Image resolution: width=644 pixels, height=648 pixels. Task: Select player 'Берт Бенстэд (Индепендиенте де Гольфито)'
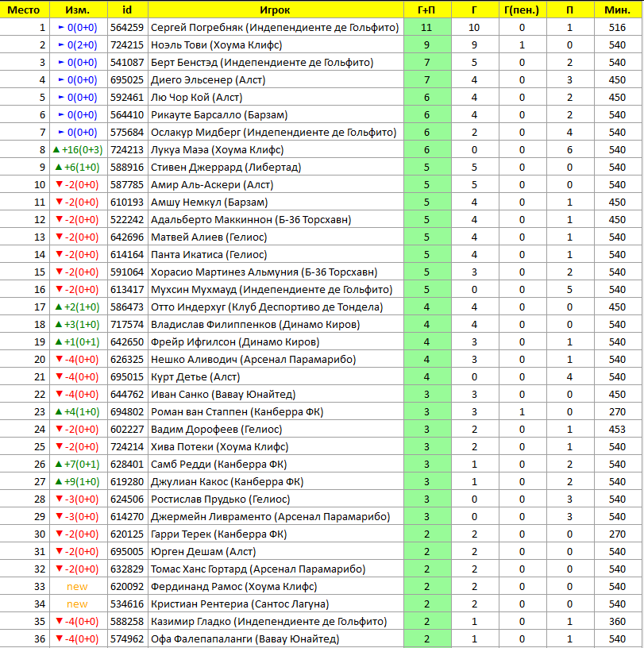[x=262, y=63]
